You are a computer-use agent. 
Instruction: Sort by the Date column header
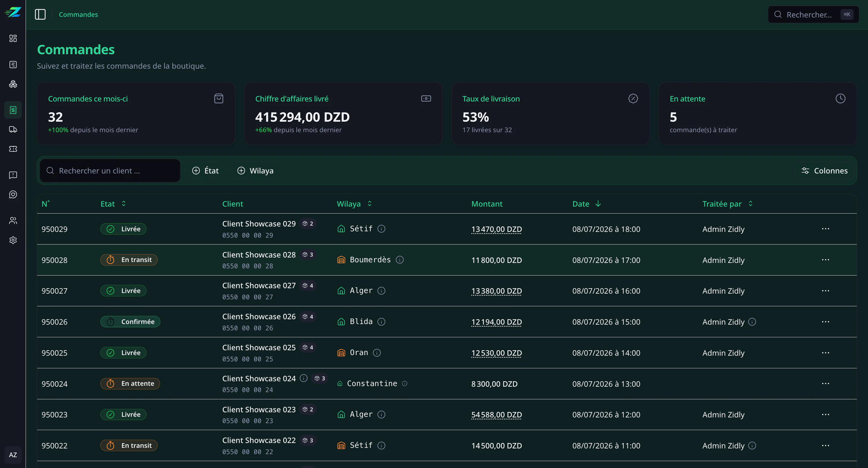(x=587, y=204)
